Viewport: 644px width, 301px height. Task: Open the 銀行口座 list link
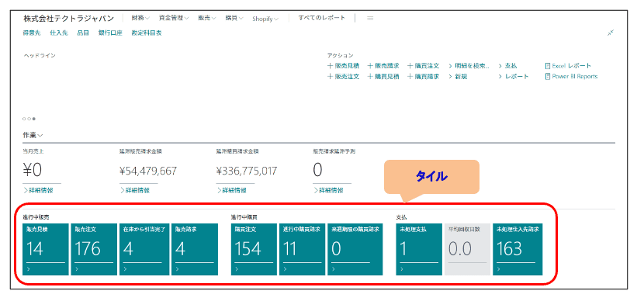click(110, 33)
